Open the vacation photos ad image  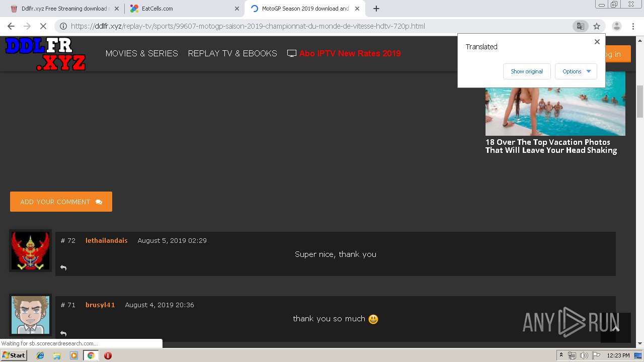pyautogui.click(x=555, y=104)
